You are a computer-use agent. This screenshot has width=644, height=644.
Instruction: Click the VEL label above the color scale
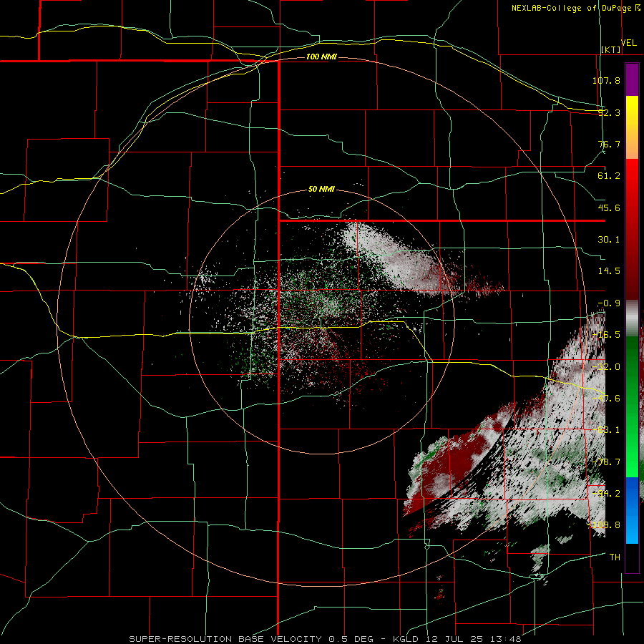629,43
